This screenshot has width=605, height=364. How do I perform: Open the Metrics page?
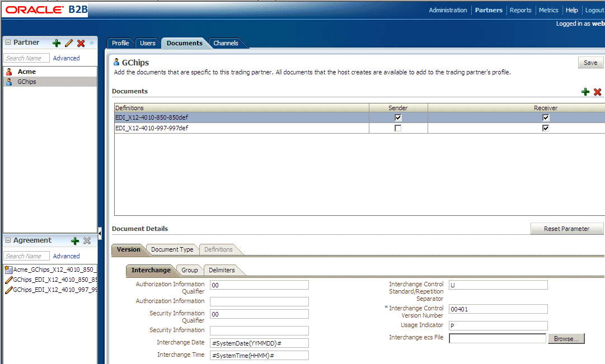click(x=548, y=10)
